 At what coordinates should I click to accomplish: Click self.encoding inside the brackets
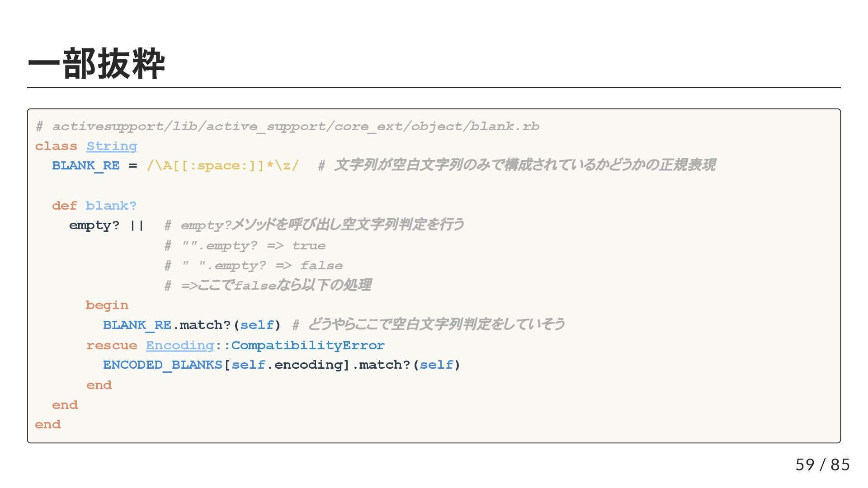(287, 365)
